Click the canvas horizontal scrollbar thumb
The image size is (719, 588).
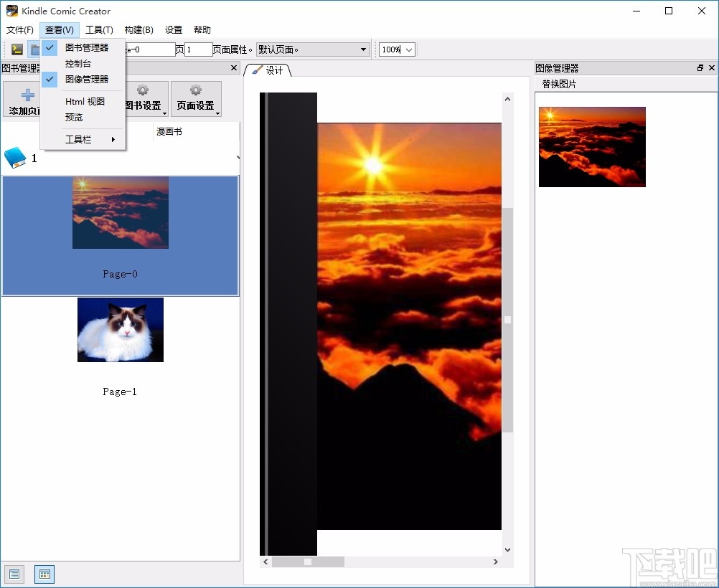click(308, 561)
